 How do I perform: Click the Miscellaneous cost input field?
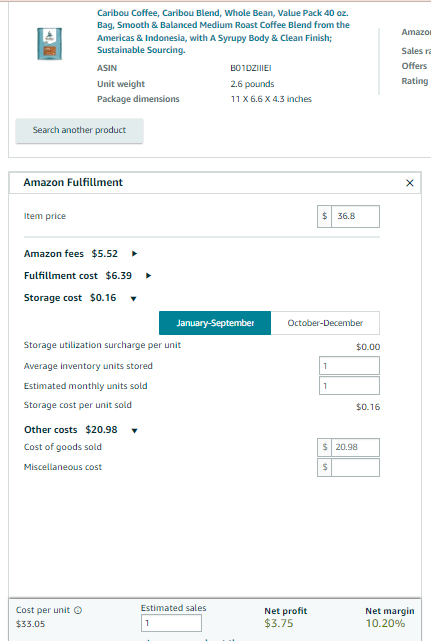pos(355,467)
